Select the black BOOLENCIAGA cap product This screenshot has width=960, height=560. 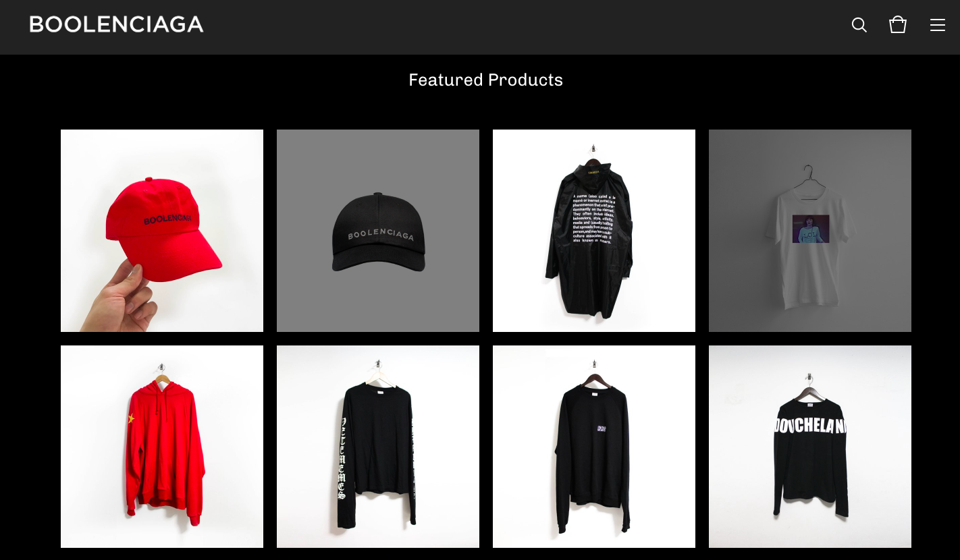[378, 231]
